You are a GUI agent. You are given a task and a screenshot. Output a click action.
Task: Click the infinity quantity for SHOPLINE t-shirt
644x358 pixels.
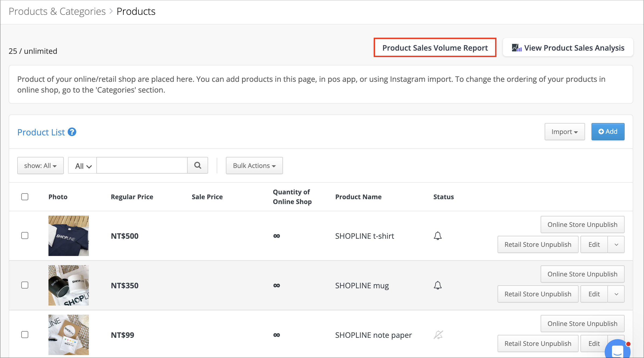click(x=276, y=236)
